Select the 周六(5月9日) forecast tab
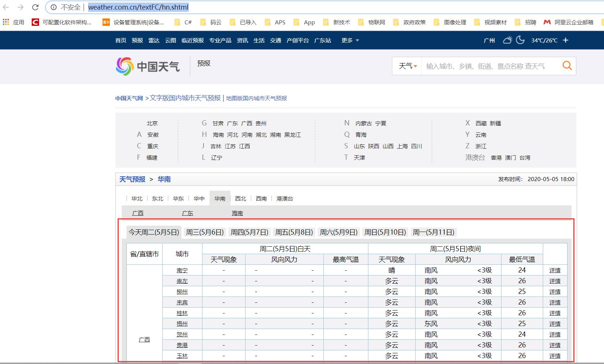604x364 pixels. pyautogui.click(x=339, y=232)
